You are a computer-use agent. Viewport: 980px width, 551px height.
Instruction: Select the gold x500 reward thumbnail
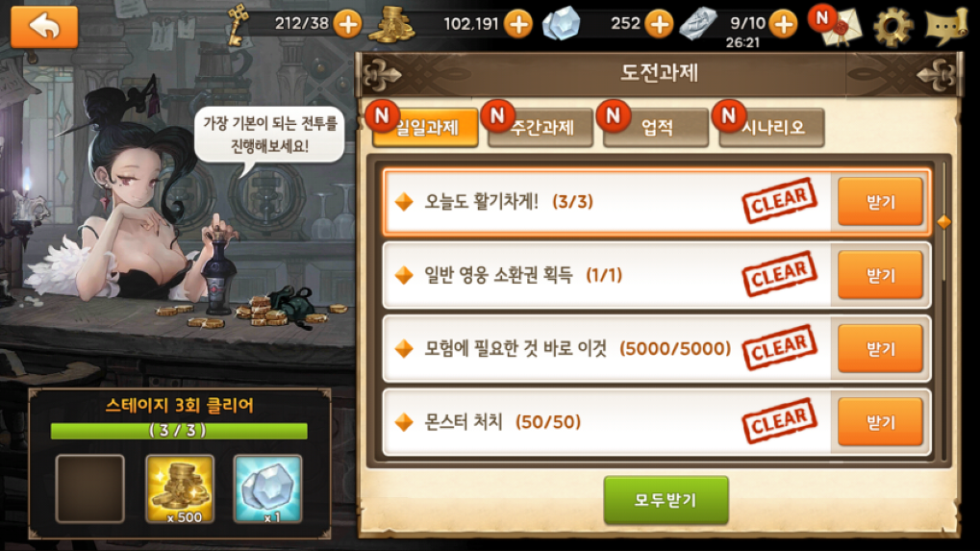point(180,488)
